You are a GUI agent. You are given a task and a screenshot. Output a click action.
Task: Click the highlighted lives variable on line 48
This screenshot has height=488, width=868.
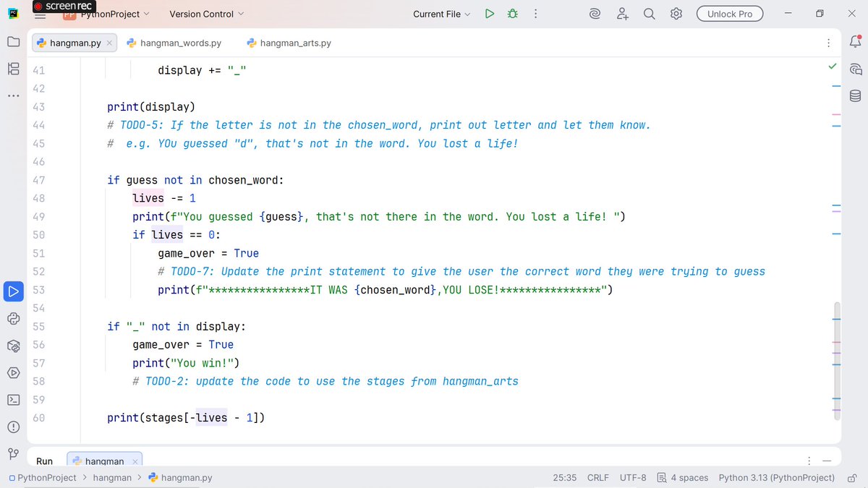point(148,198)
